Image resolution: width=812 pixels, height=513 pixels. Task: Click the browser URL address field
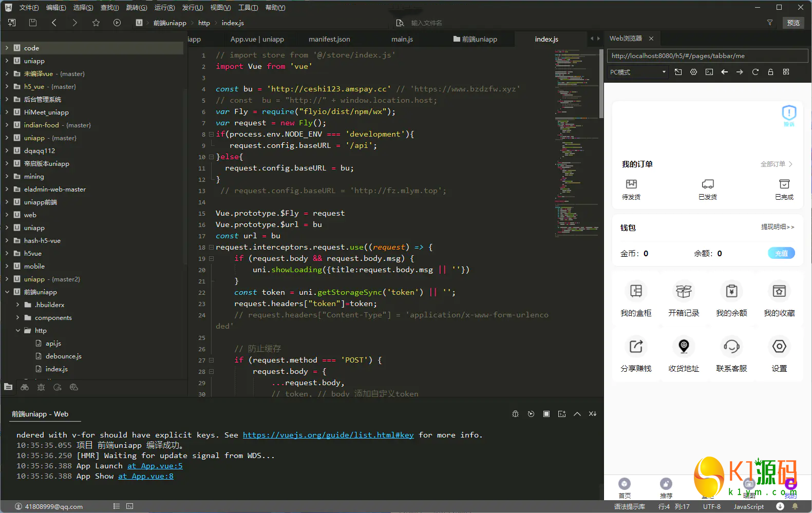pyautogui.click(x=707, y=56)
